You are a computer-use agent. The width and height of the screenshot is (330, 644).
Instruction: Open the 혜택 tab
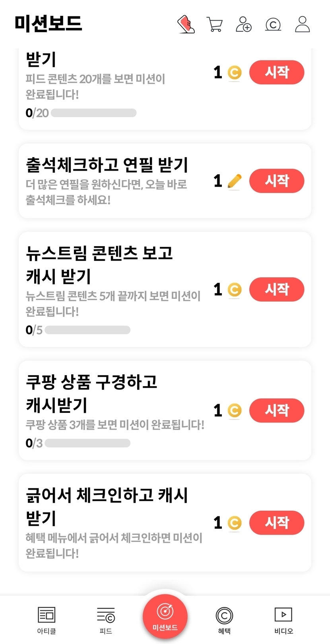224,619
